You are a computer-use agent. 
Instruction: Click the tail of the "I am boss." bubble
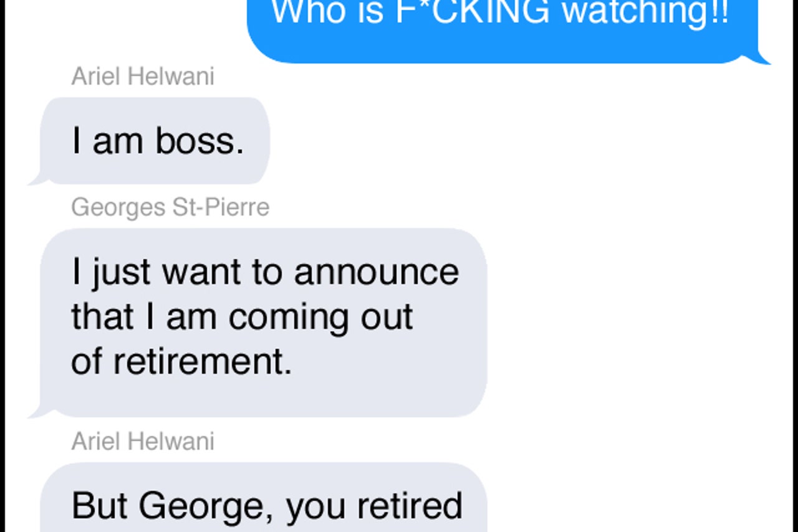tap(37, 179)
